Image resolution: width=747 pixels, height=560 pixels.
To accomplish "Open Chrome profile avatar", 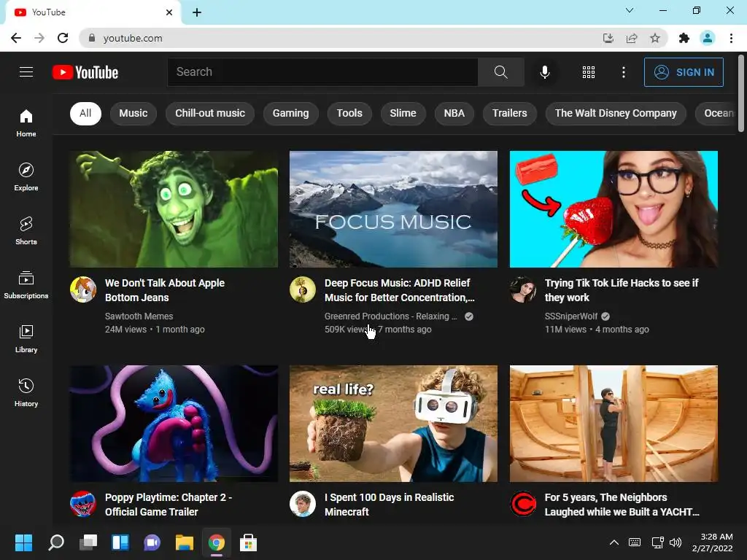I will pos(708,38).
